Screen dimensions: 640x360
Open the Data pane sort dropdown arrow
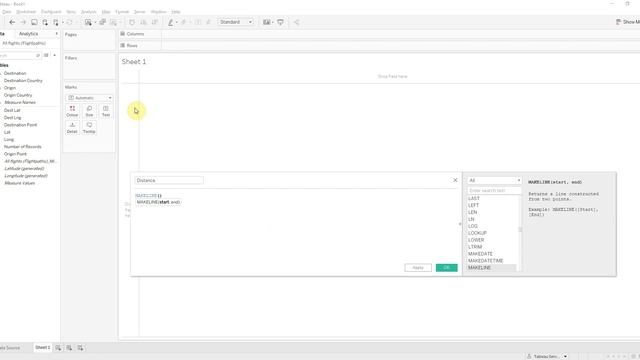coord(55,55)
